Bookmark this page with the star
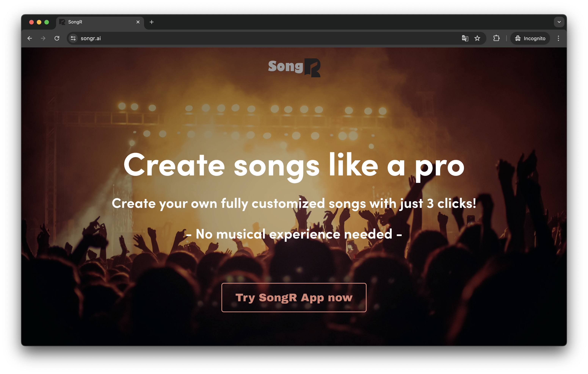Viewport: 588px width, 374px height. [x=477, y=38]
